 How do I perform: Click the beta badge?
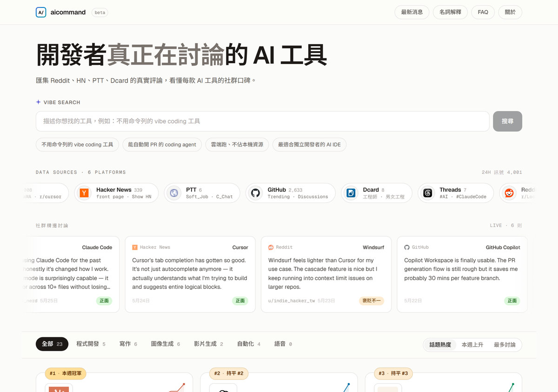[x=100, y=13]
